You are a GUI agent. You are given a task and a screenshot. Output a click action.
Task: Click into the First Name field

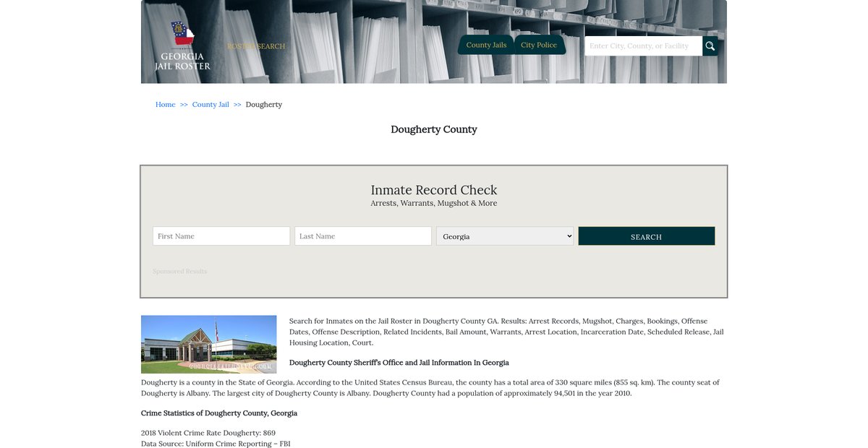click(221, 236)
